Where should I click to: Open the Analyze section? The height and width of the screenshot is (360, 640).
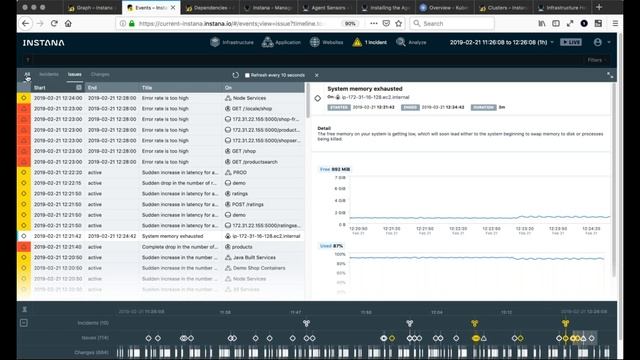click(411, 42)
